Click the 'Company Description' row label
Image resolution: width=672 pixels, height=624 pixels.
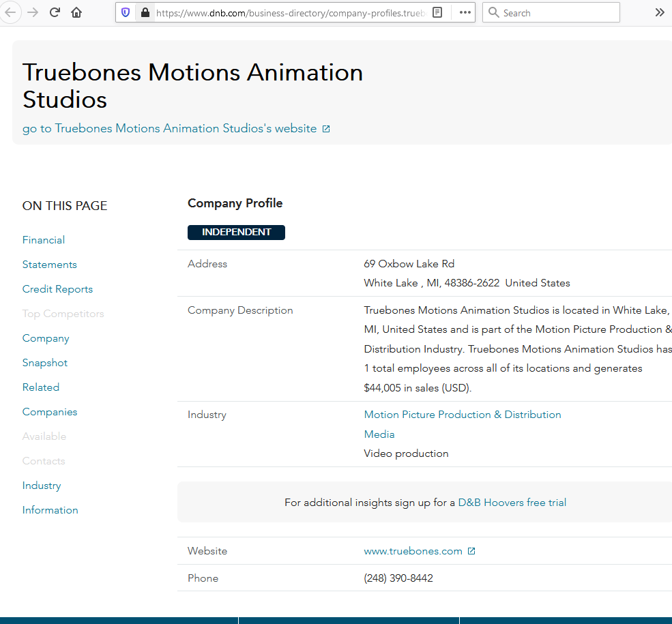pyautogui.click(x=240, y=310)
